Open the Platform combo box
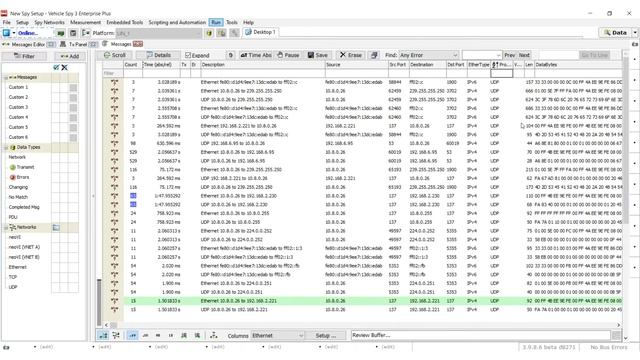 [x=159, y=33]
